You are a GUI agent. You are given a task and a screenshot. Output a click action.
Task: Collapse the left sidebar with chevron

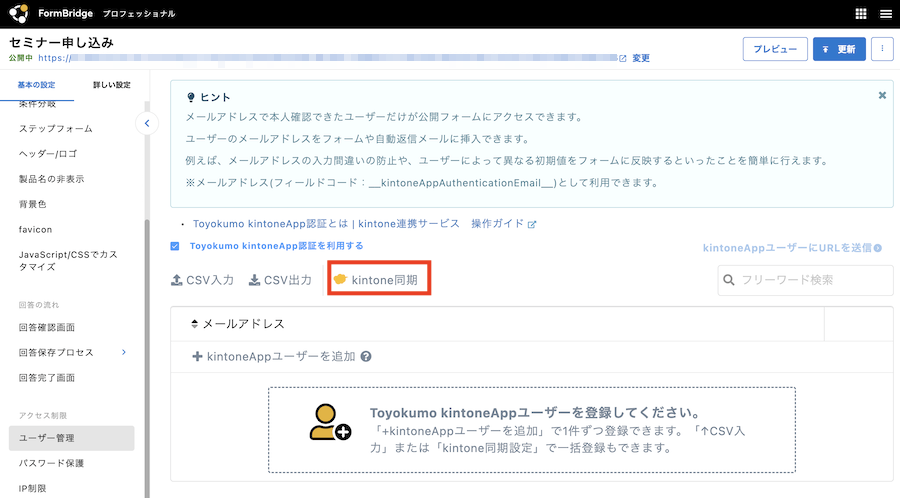[147, 124]
